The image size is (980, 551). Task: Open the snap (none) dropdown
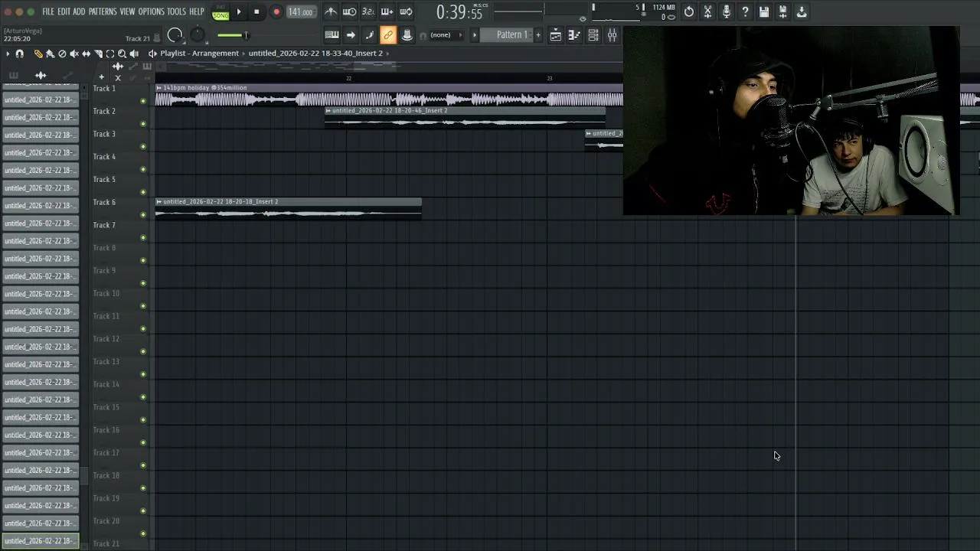(x=446, y=35)
